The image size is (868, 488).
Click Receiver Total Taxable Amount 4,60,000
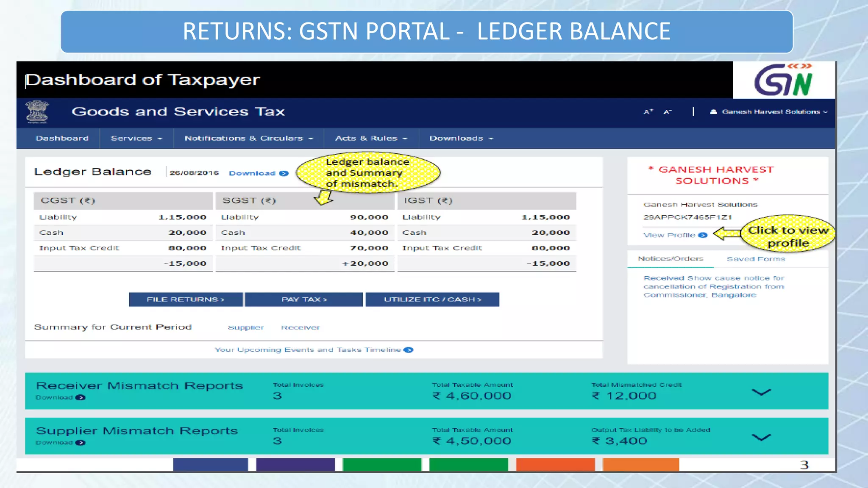tap(472, 396)
